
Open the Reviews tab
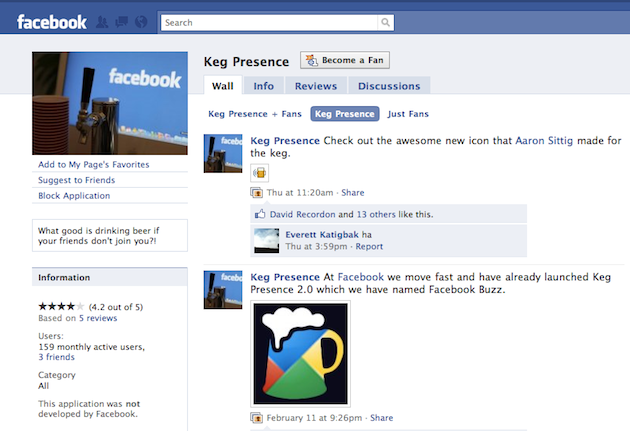[x=316, y=86]
